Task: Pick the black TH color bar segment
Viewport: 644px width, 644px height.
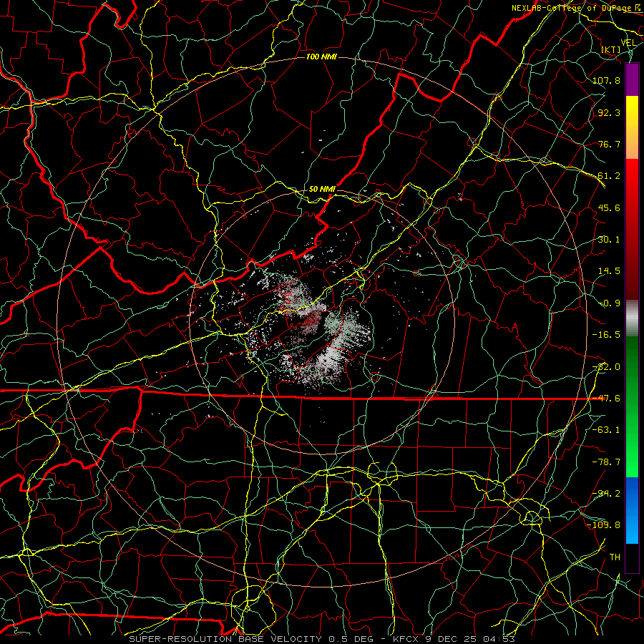Action: 632,557
